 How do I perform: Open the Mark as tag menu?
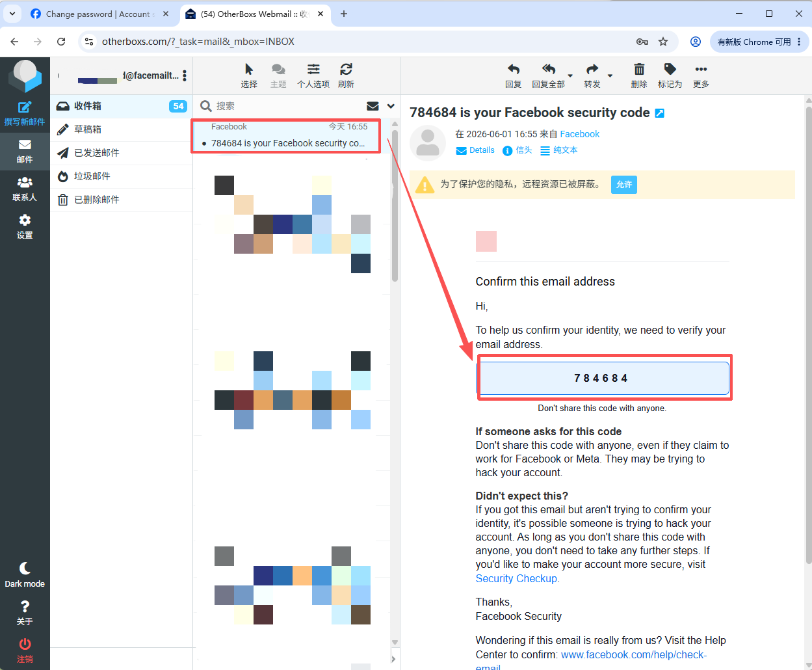pyautogui.click(x=670, y=75)
